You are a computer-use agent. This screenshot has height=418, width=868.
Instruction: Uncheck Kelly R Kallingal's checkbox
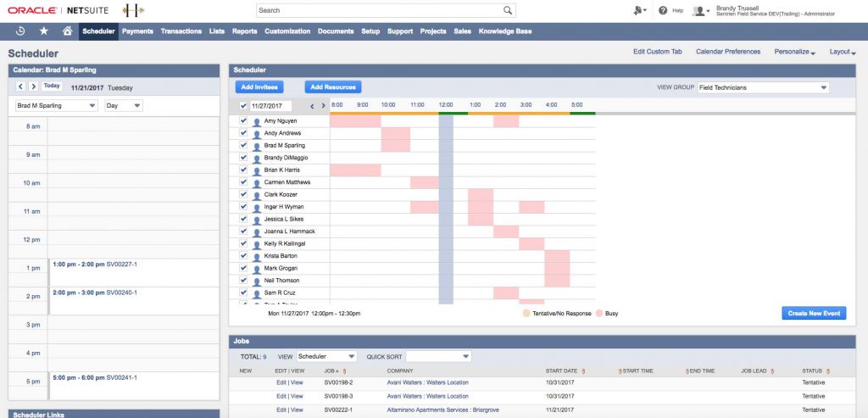[x=243, y=243]
